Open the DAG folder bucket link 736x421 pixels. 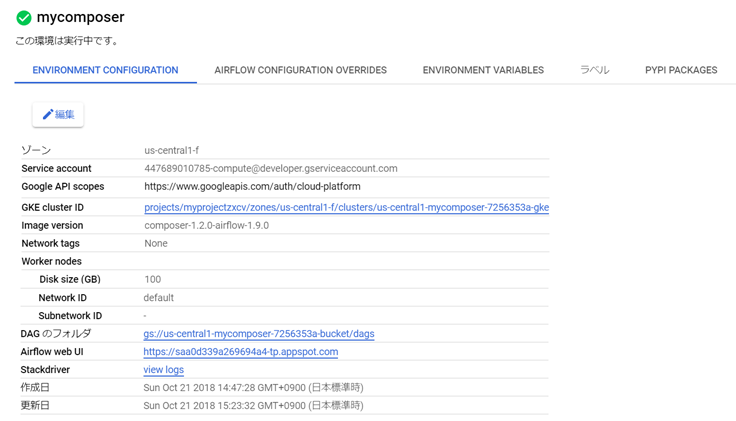tap(259, 334)
